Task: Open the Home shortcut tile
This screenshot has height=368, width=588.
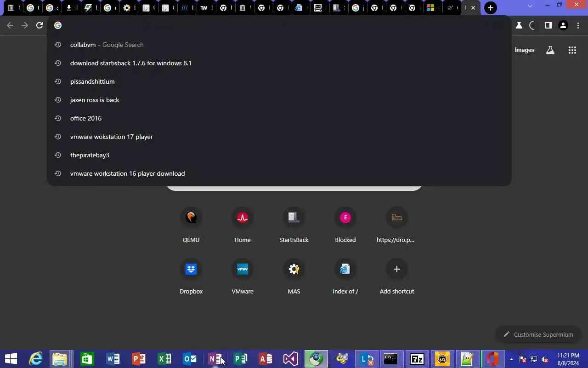Action: 243,225
